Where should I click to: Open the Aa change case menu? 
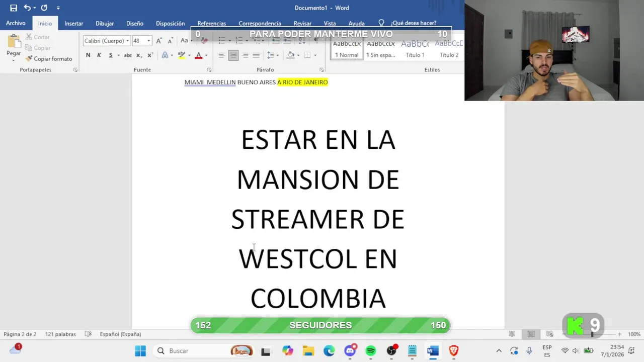[x=185, y=41]
